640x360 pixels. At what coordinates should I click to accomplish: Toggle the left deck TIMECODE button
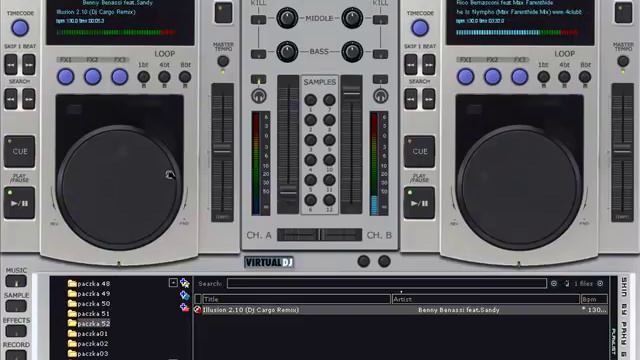pos(20,28)
